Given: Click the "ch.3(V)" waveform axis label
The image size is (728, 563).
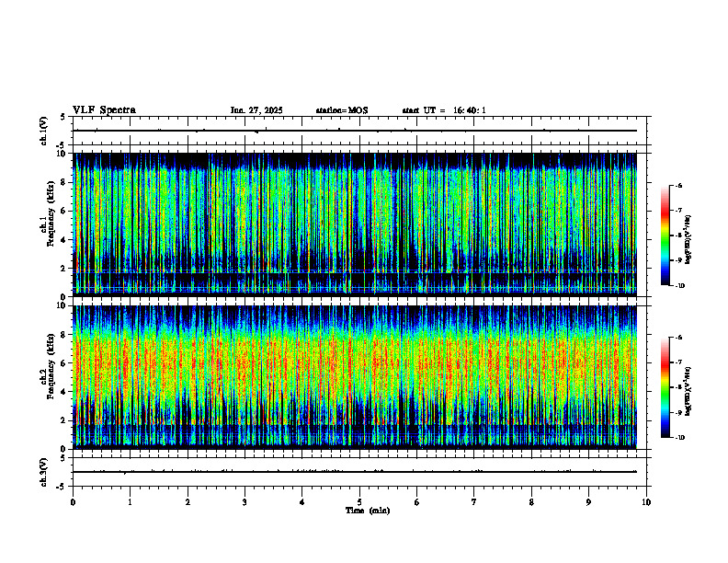Looking at the screenshot, I should click(x=44, y=472).
